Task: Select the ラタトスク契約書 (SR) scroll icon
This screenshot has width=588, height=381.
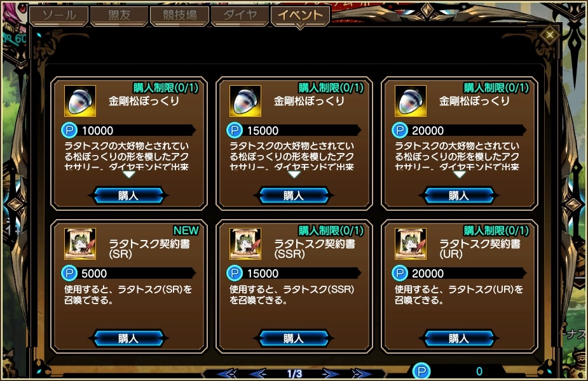Action: pos(80,244)
